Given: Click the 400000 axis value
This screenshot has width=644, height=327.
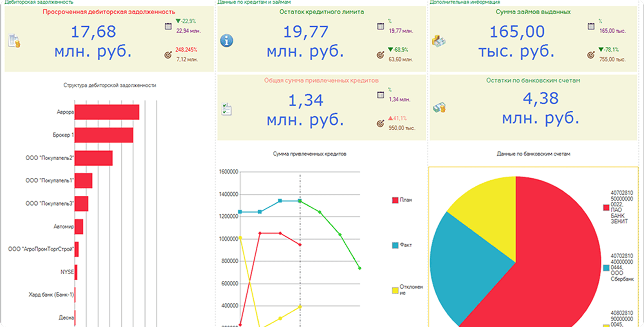Looking at the screenshot, I should [230, 306].
